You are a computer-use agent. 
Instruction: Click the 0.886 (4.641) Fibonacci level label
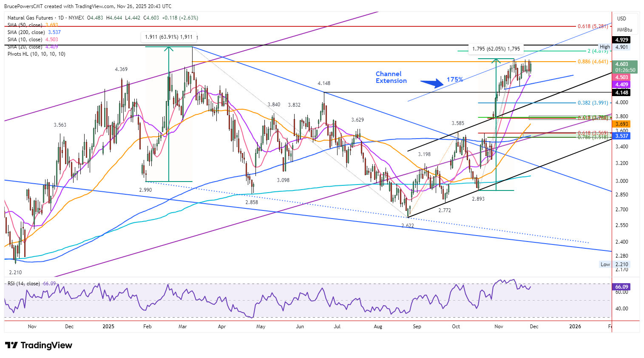point(593,62)
